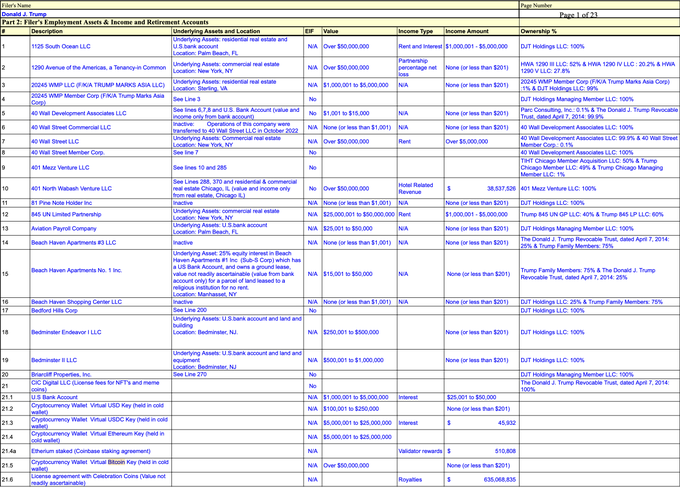Click 'Virtual Bitcoin Key' cryptocurrency wallet cell
680x487 pixels.
coord(99,465)
